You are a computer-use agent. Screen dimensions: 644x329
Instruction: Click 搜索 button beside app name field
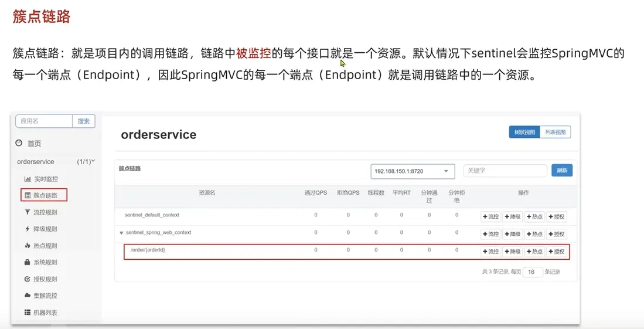tap(84, 121)
